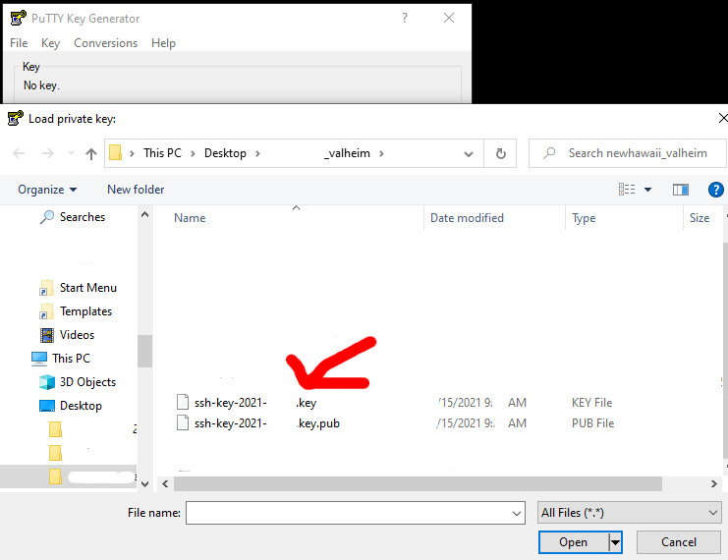This screenshot has height=560, width=728.
Task: Click the 3D Objects cube icon
Action: click(x=47, y=382)
